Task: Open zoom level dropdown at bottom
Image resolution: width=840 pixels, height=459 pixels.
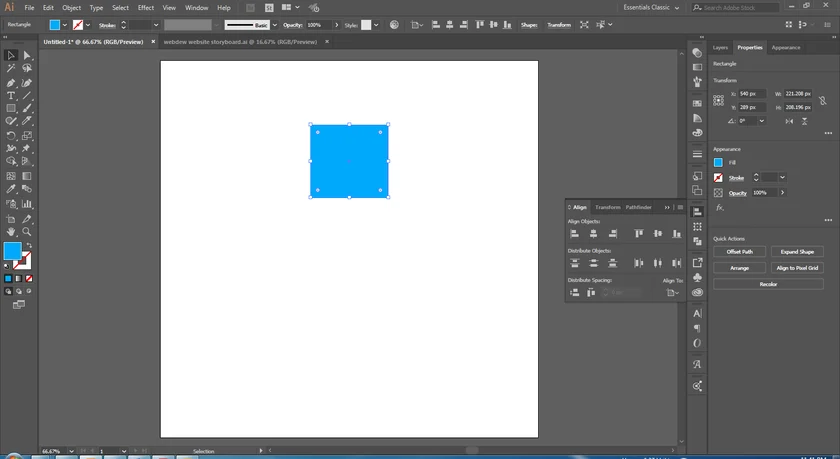Action: click(x=71, y=452)
